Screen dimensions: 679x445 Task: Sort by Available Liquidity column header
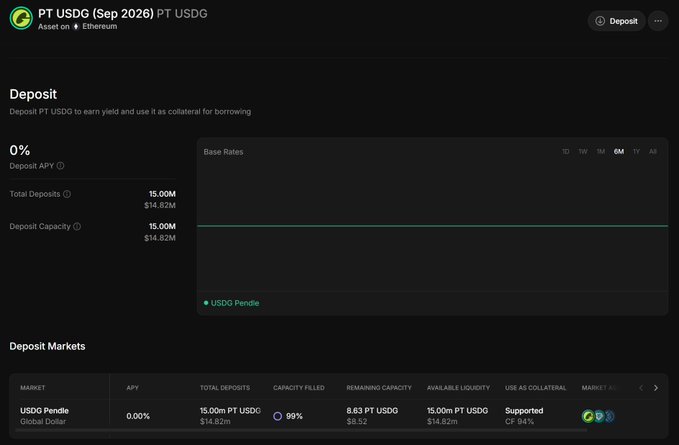click(x=458, y=388)
